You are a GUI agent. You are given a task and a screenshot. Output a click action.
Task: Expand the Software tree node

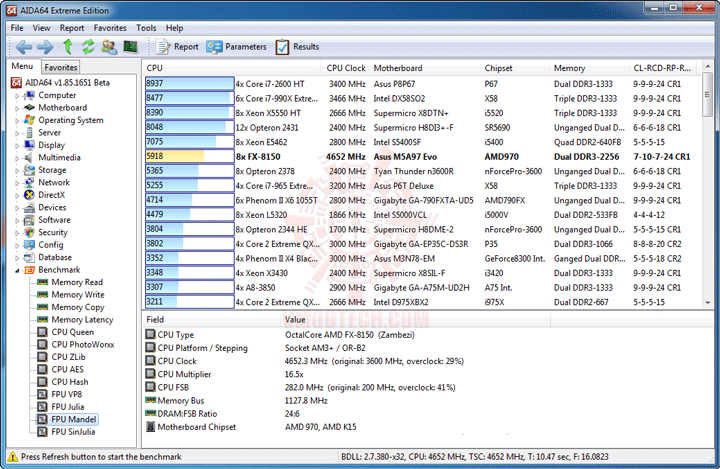(x=17, y=220)
